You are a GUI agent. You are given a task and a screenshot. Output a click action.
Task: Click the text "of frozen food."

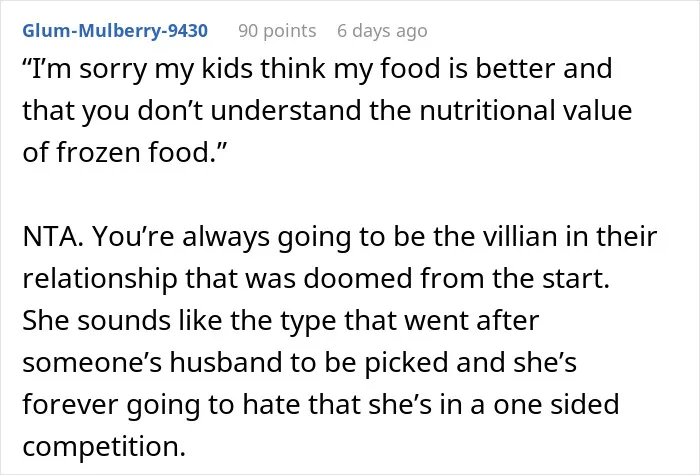125,152
